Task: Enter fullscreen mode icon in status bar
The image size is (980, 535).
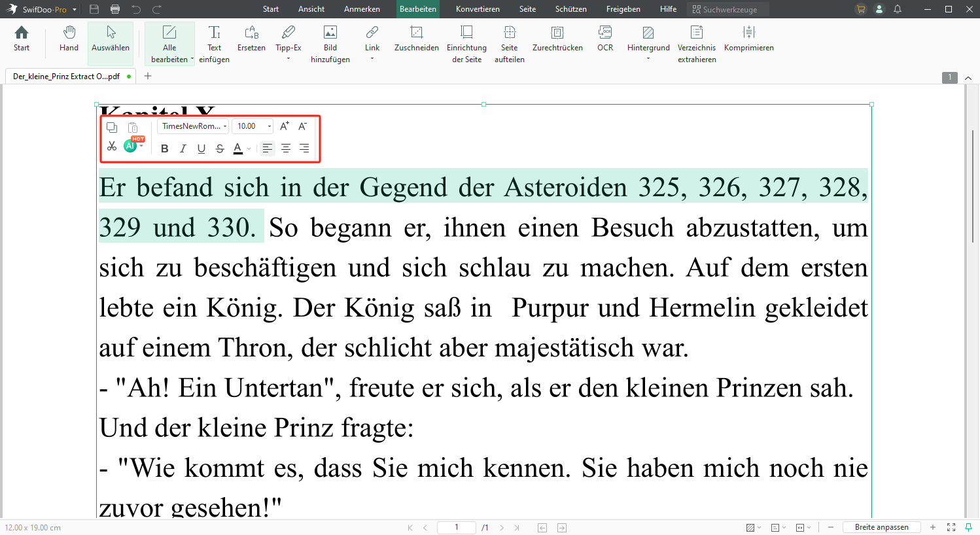Action: tap(951, 527)
